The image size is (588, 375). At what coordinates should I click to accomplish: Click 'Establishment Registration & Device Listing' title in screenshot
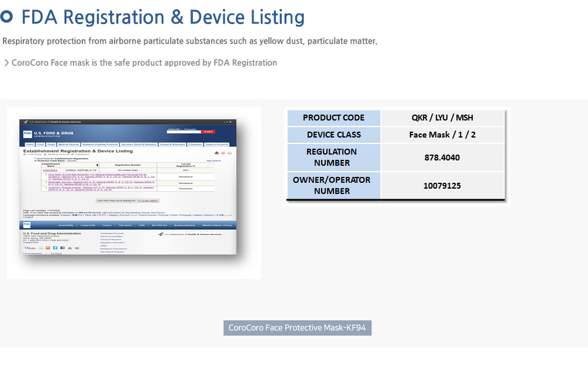tap(78, 151)
